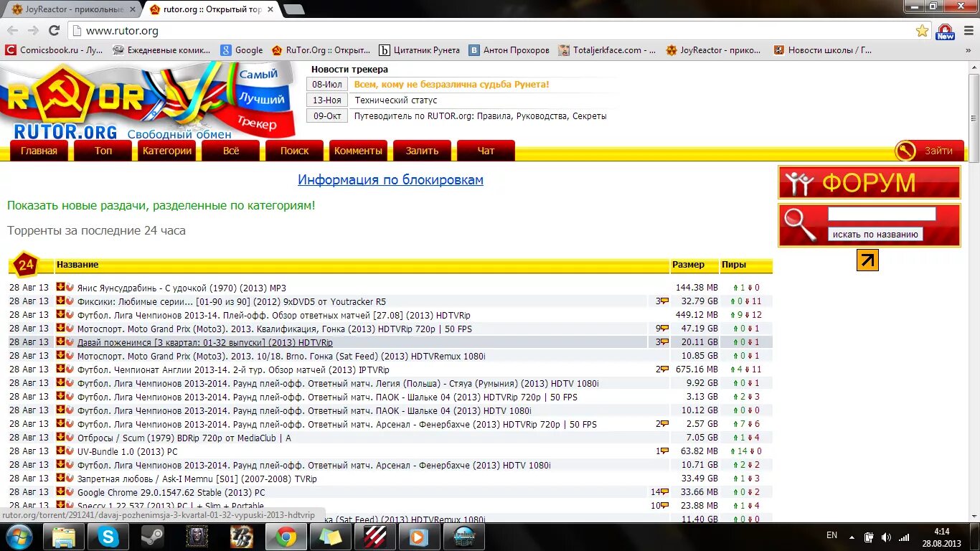Viewport: 980px width, 551px height.
Task: Focus the torrent name search field
Action: point(882,214)
